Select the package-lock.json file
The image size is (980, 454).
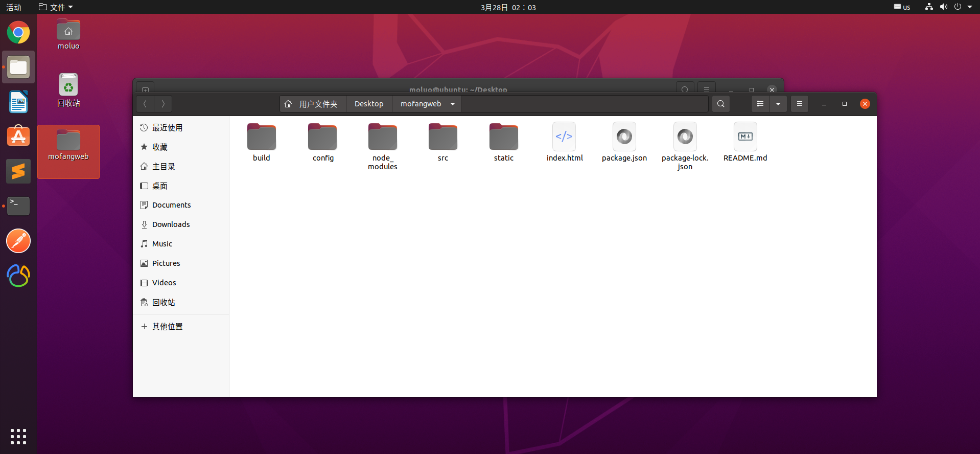coord(685,147)
